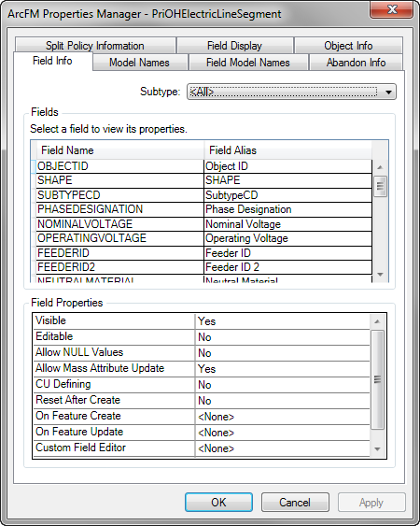Viewport: 420px width, 526px height.
Task: Select the Field Info tab
Action: click(52, 61)
